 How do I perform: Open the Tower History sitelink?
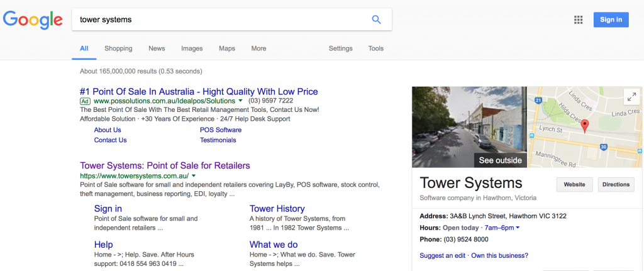coord(277,209)
